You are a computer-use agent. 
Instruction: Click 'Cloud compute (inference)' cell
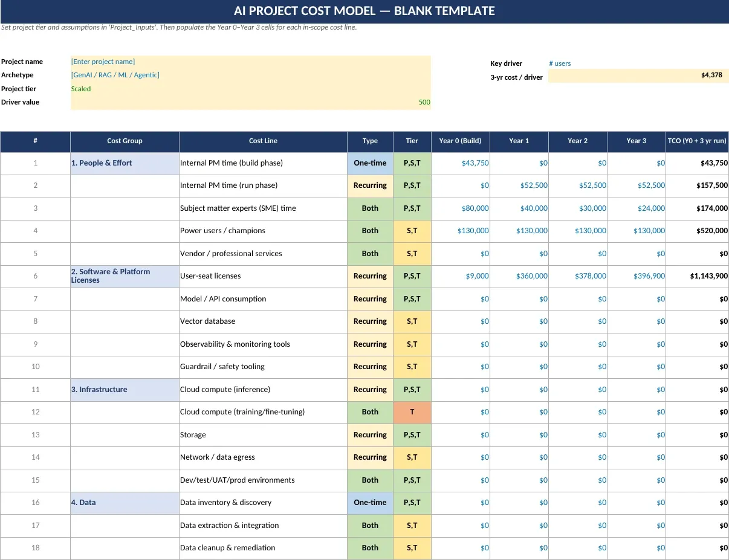[263, 390]
